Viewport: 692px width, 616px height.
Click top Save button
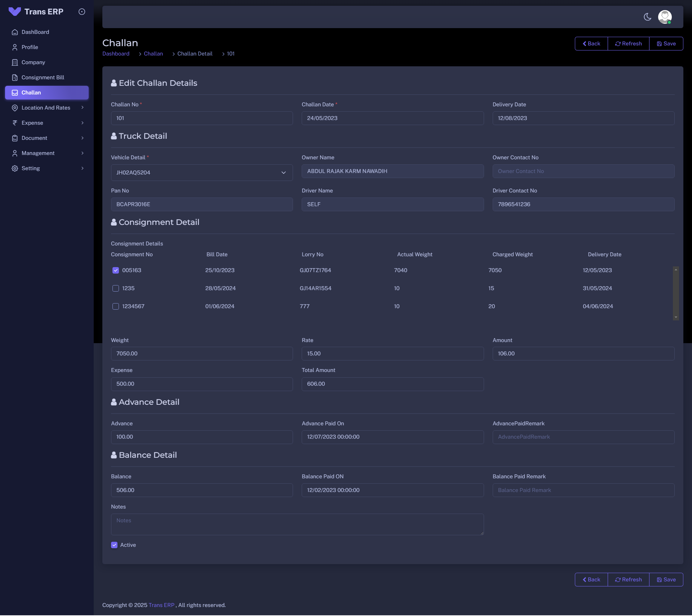(666, 44)
